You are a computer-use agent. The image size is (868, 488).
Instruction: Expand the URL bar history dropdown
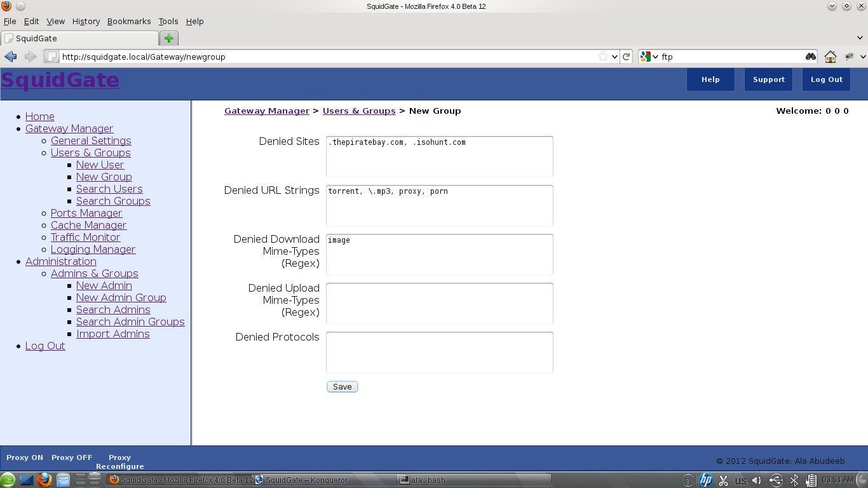(614, 57)
